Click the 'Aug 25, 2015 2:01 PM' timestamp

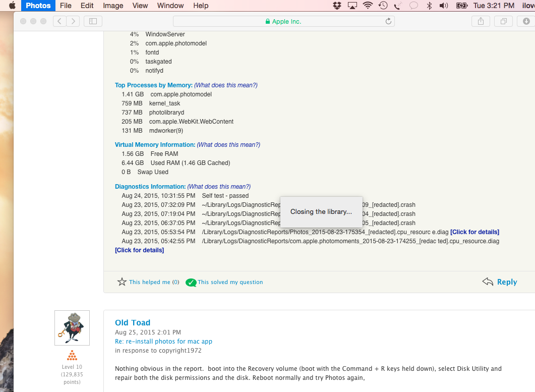point(148,332)
